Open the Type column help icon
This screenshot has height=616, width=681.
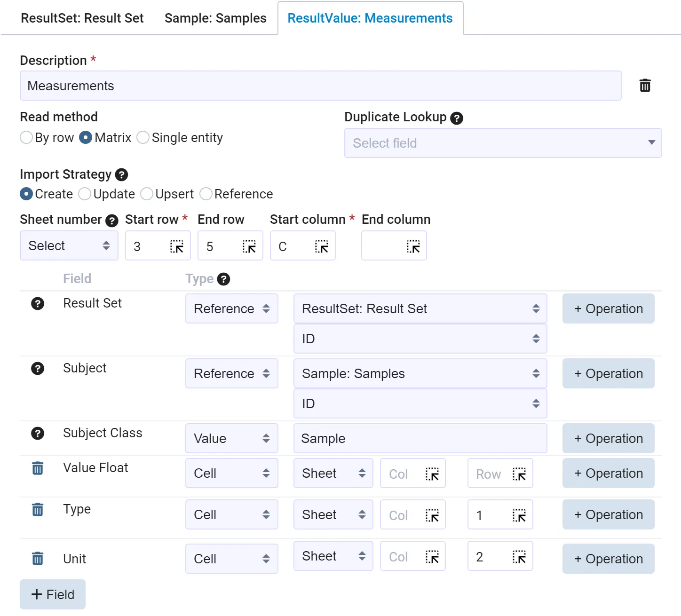[224, 279]
